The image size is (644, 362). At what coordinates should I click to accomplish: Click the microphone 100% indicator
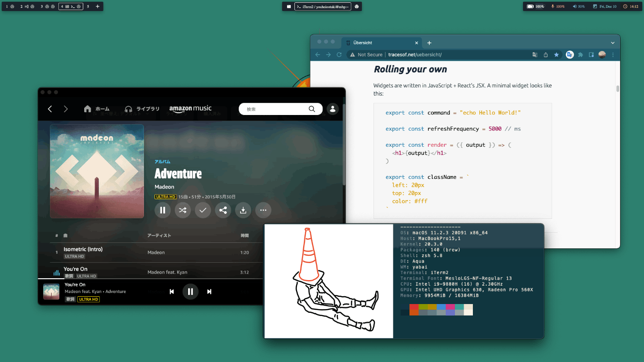click(x=558, y=6)
